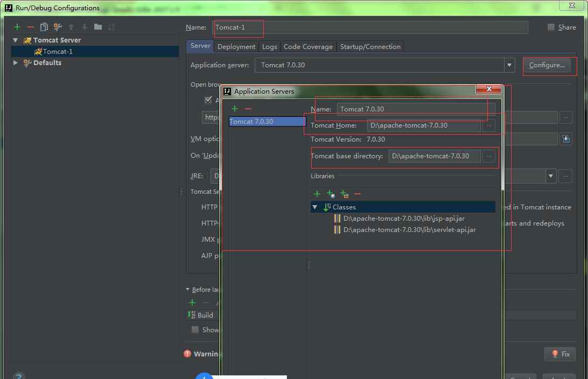
Task: Move the configuration down with the down arrow
Action: coord(85,27)
